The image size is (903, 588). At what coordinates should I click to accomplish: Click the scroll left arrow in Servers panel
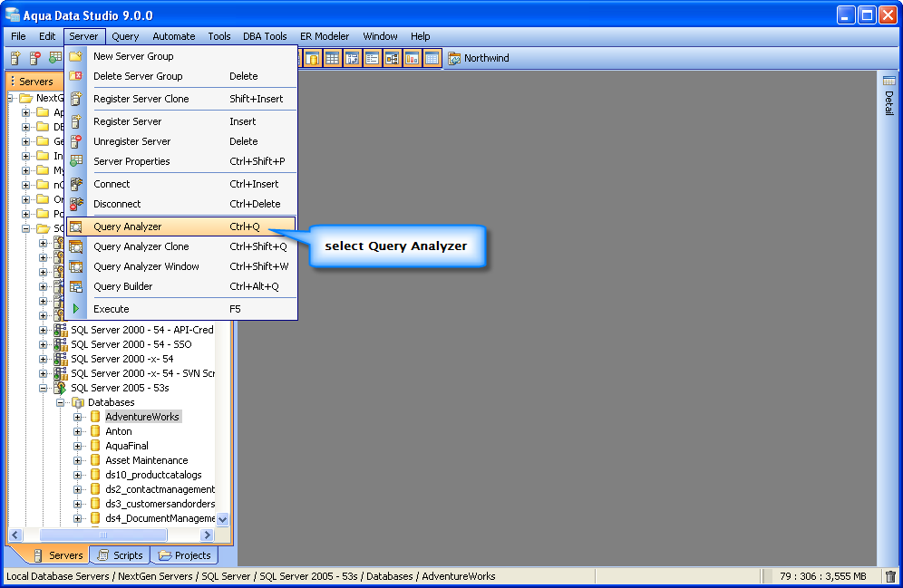point(15,535)
